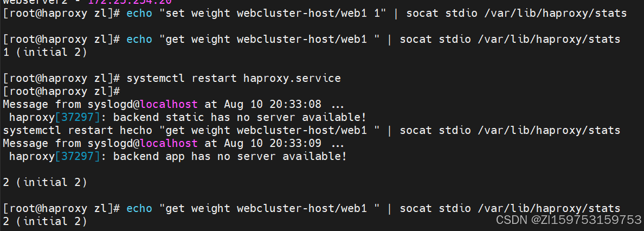Viewport: 644px width, 231px height.
Task: Click the second cyan echo keyword
Action: click(139, 40)
